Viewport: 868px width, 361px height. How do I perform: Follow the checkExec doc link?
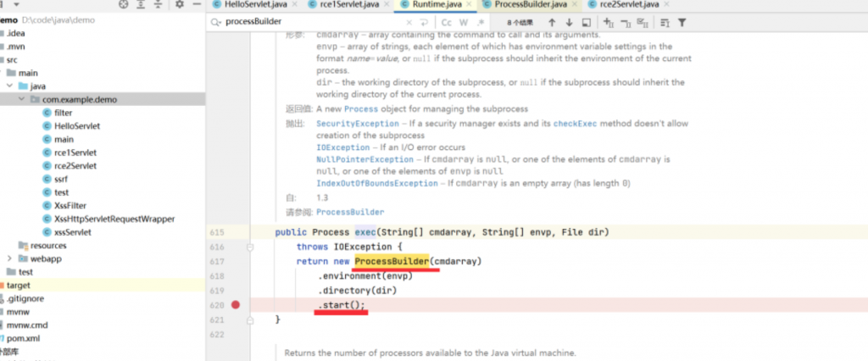point(576,124)
